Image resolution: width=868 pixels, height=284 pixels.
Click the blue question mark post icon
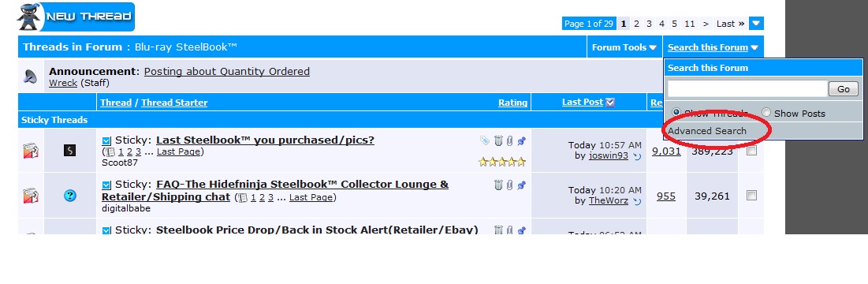click(69, 196)
